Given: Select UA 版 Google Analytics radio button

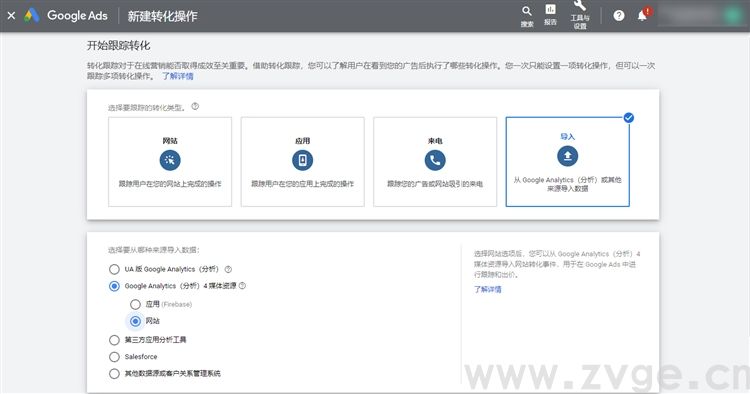Looking at the screenshot, I should pos(114,269).
